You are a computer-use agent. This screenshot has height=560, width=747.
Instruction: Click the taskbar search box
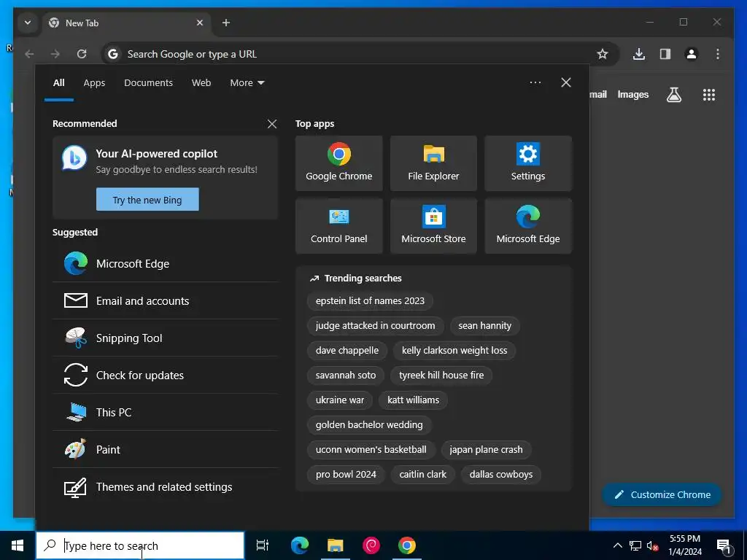coord(140,545)
